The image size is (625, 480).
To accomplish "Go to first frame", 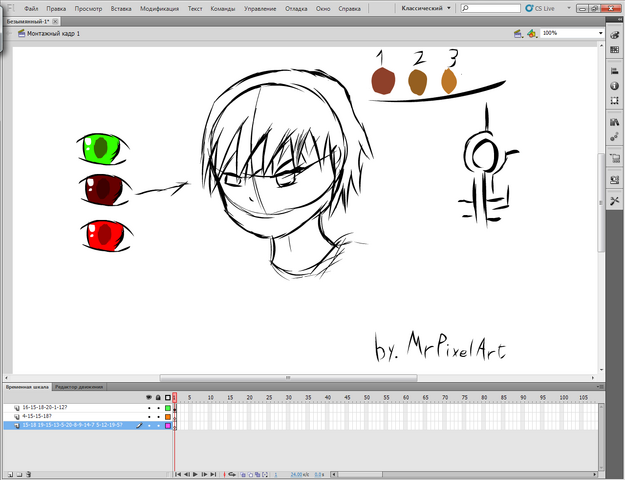I will tap(178, 474).
